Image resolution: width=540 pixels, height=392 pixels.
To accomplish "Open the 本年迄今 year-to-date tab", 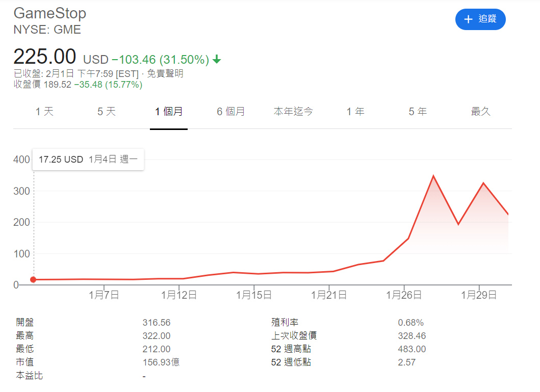I will point(293,112).
